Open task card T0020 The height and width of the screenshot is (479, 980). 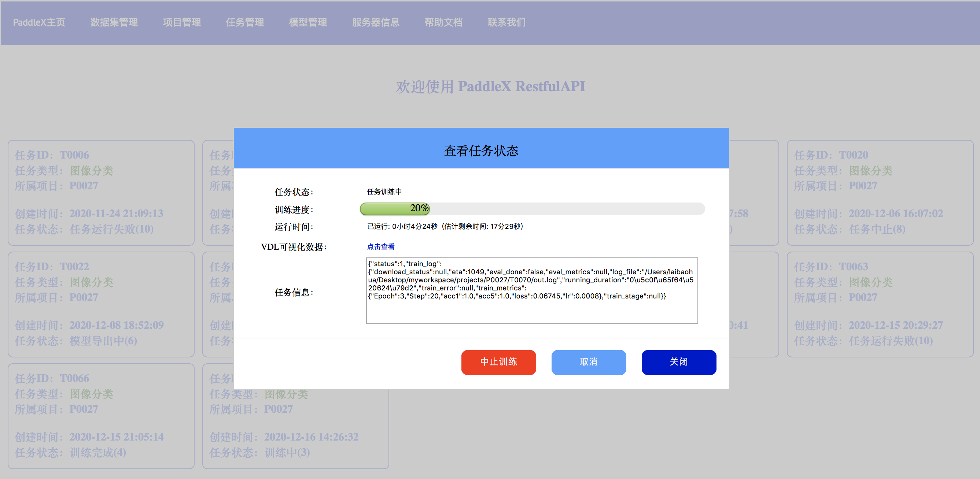(879, 192)
